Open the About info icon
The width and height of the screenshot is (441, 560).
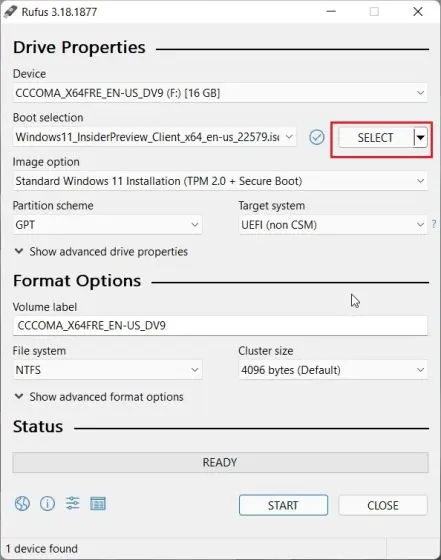click(47, 504)
